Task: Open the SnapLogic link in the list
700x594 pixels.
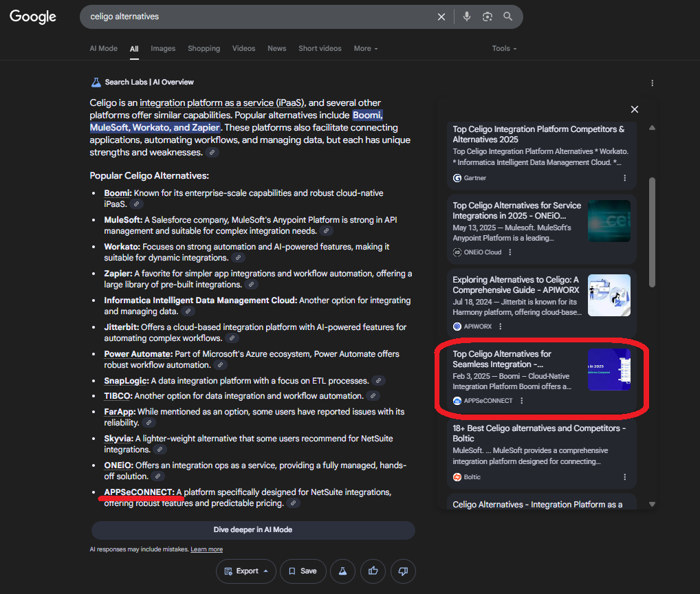Action: [x=125, y=381]
